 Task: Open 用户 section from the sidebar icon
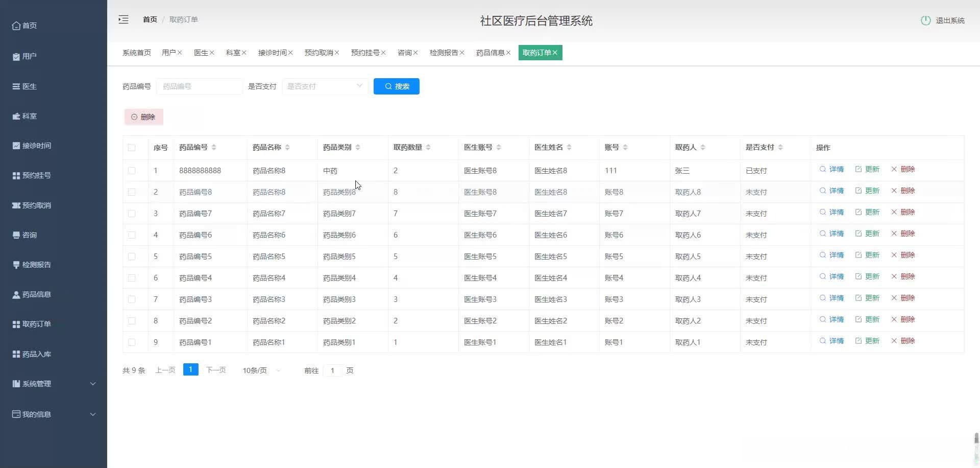[15, 56]
